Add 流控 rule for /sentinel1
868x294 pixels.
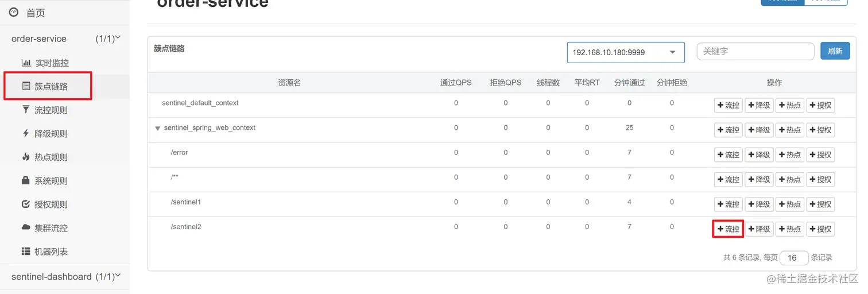(728, 204)
